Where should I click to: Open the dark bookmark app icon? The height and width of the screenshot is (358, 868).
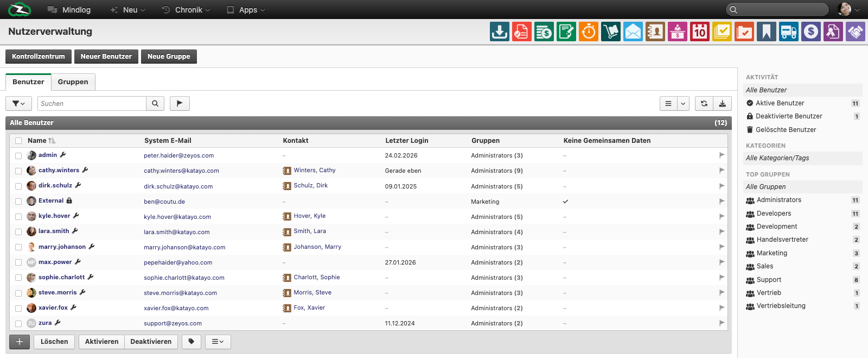[766, 32]
